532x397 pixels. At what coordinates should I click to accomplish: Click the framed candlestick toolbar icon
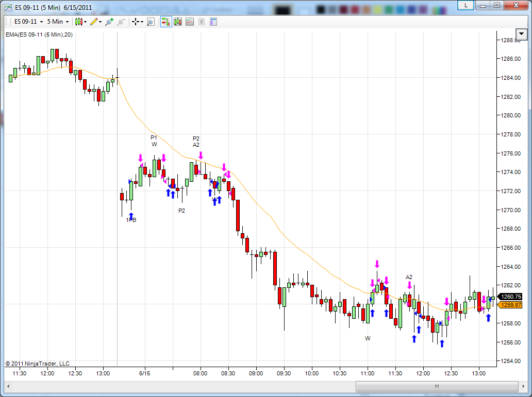coord(178,22)
